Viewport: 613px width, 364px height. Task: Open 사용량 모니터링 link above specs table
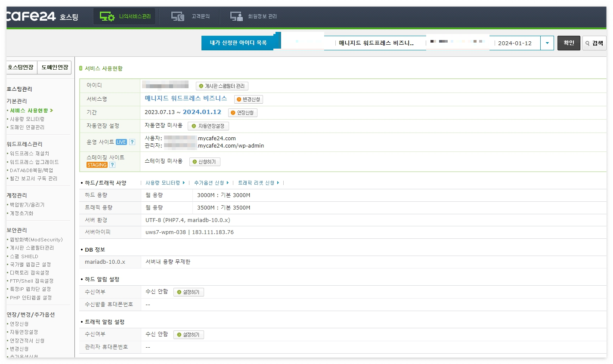click(x=165, y=183)
